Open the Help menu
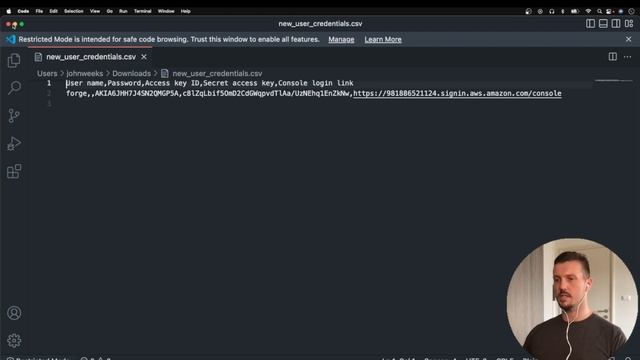640x360 pixels. tap(186, 11)
